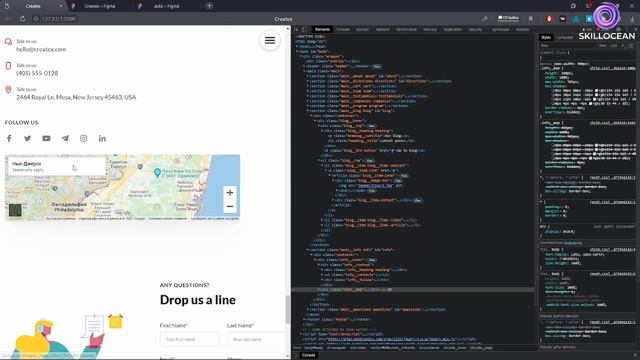This screenshot has height=360, width=640.
Task: Focus the First Name input field
Action: pyautogui.click(x=189, y=339)
